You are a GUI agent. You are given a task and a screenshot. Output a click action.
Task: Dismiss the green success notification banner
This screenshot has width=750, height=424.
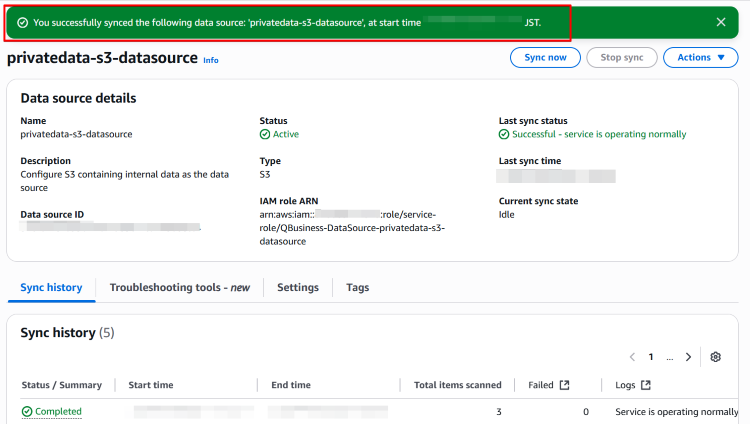pyautogui.click(x=721, y=22)
